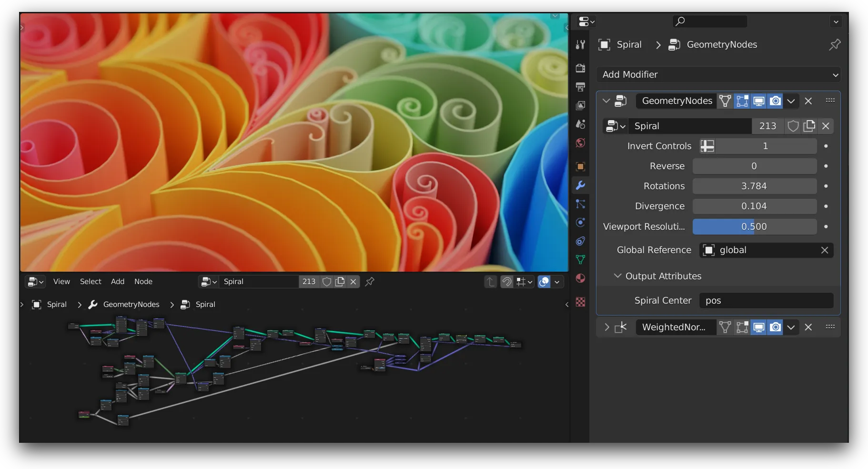
Task: Clear the Global Reference object field
Action: 825,250
